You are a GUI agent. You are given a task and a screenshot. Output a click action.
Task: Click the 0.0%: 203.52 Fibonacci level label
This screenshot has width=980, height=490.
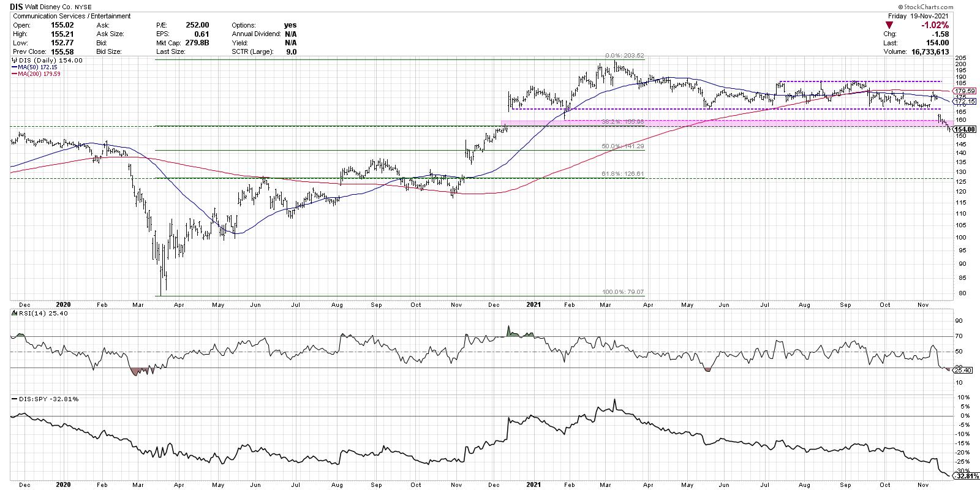click(x=625, y=56)
